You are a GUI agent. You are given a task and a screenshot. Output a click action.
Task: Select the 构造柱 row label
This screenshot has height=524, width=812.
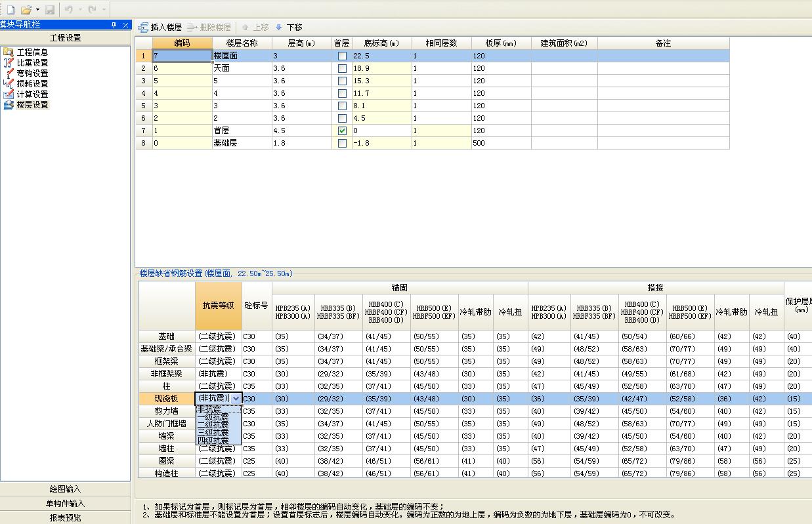167,473
